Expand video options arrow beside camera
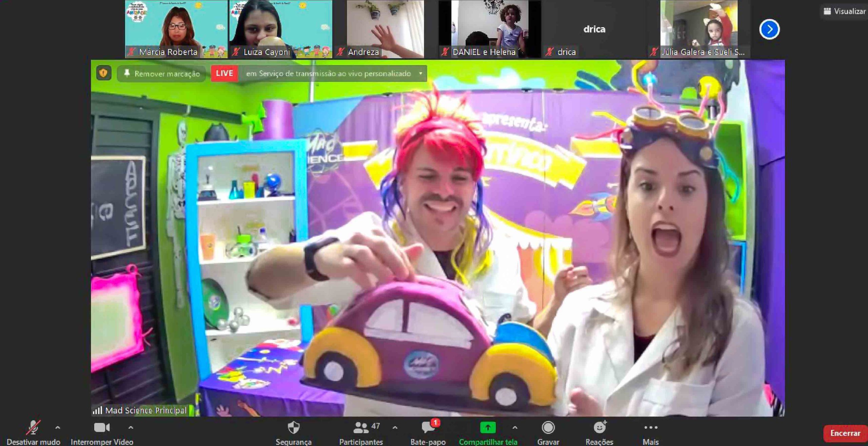868x446 pixels. [x=131, y=428]
